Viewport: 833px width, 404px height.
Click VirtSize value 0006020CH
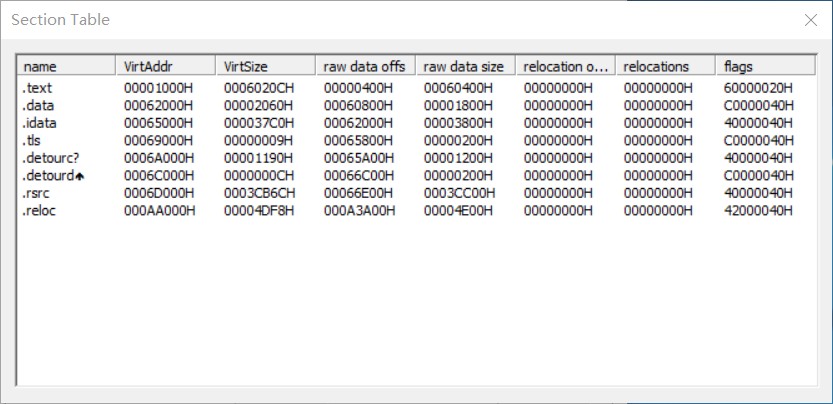pos(259,88)
